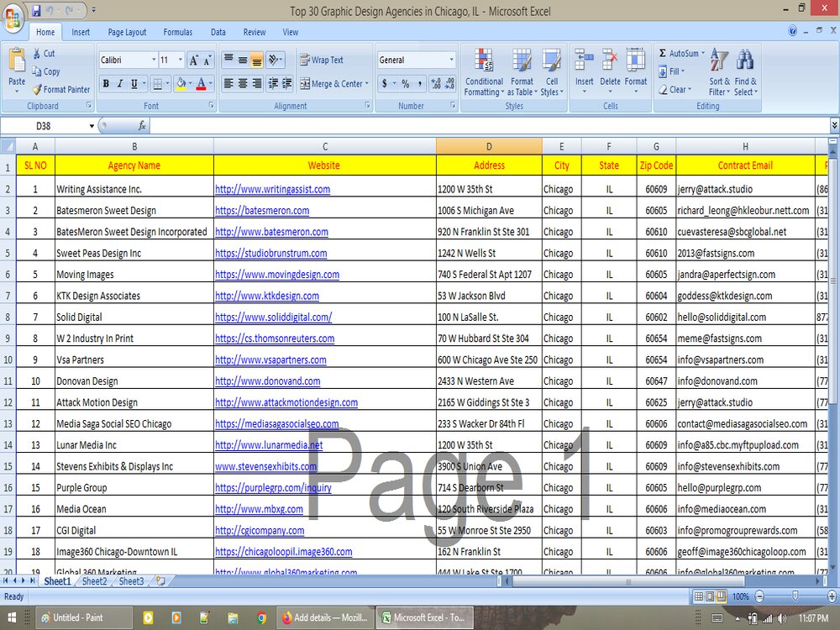840x630 pixels.
Task: Open Format as Table gallery
Action: (522, 72)
